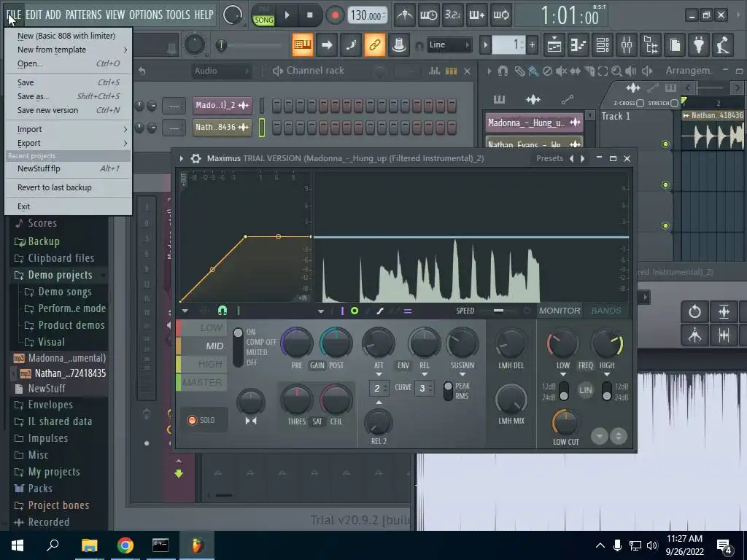Open the Demo songs folder
Viewport: 747px width, 560px height.
click(64, 292)
